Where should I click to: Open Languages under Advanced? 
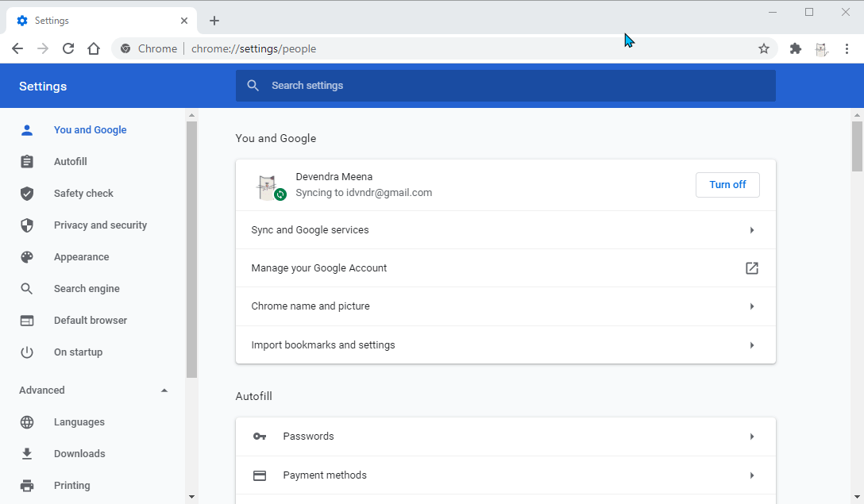point(79,422)
